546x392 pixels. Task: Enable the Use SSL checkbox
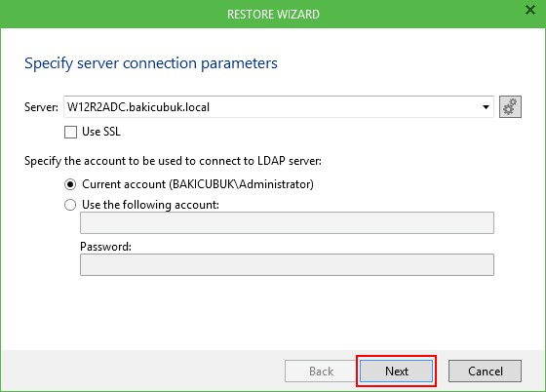pos(70,132)
